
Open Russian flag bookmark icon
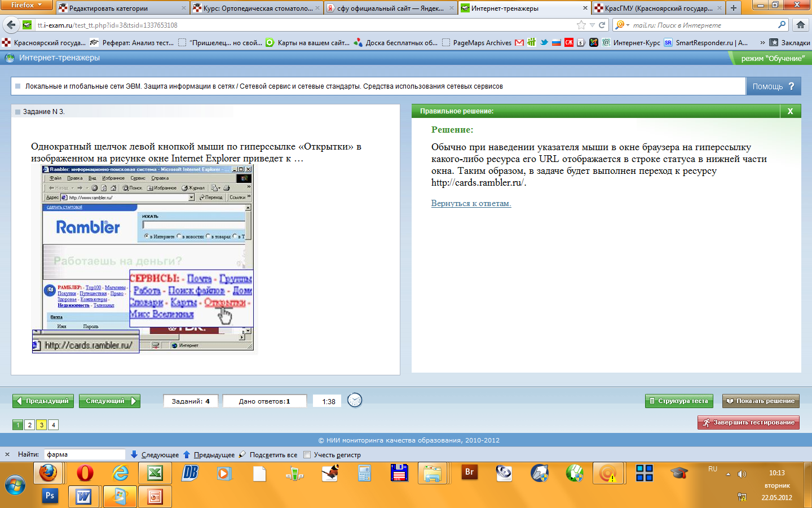pos(556,42)
